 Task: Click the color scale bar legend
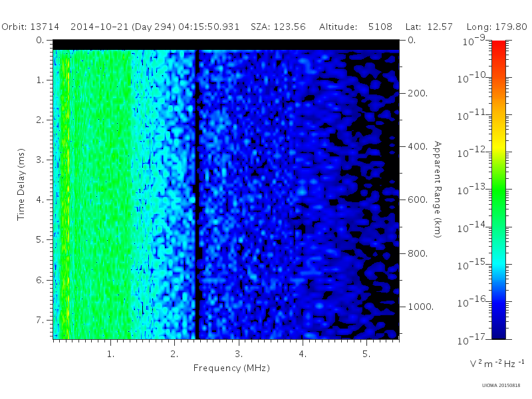(498, 190)
